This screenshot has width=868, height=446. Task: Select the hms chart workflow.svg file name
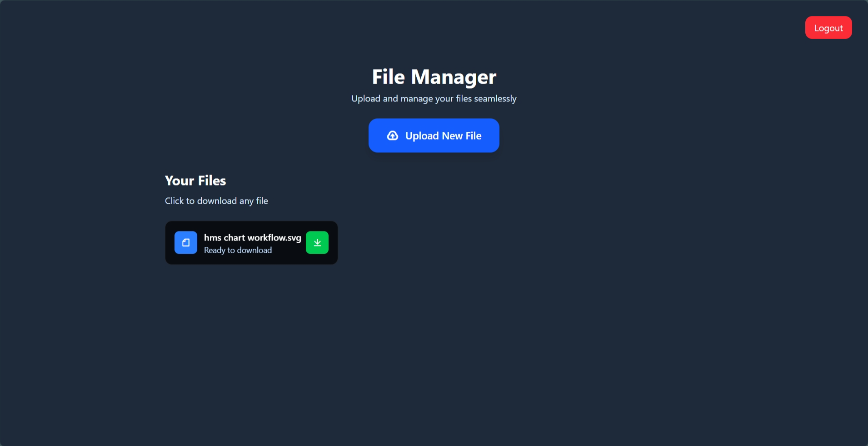[252, 238]
